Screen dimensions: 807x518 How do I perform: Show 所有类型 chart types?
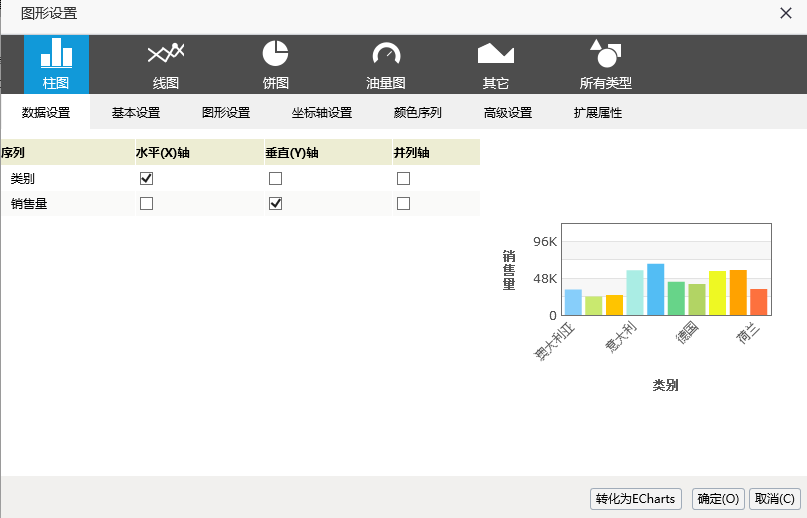click(606, 64)
